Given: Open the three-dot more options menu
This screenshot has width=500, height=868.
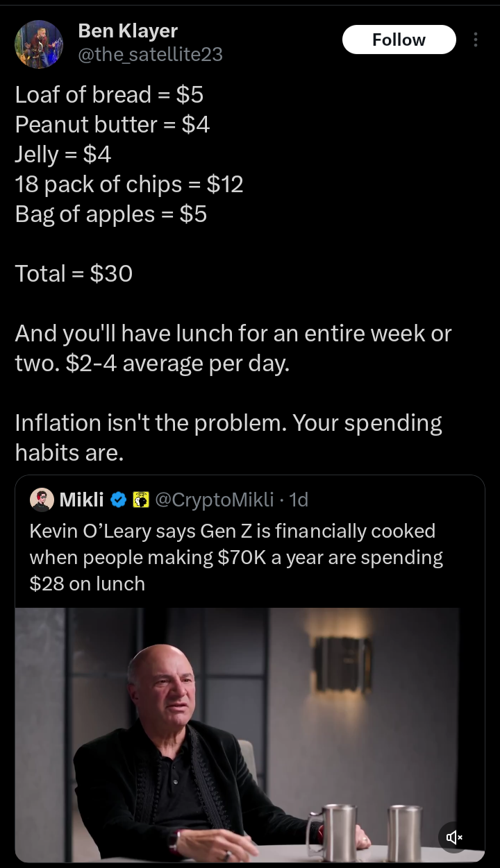Looking at the screenshot, I should pos(476,40).
